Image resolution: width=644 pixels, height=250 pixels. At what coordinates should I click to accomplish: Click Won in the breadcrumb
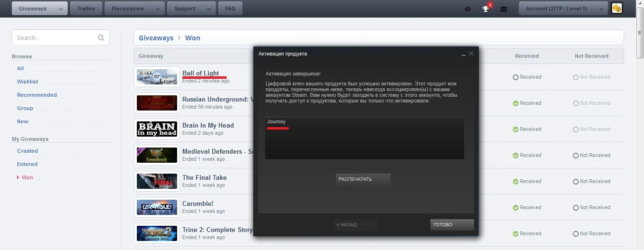[x=193, y=38]
